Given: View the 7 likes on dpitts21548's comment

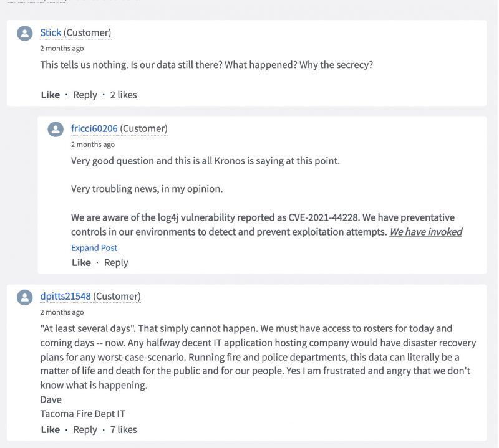Looking at the screenshot, I should (x=124, y=429).
